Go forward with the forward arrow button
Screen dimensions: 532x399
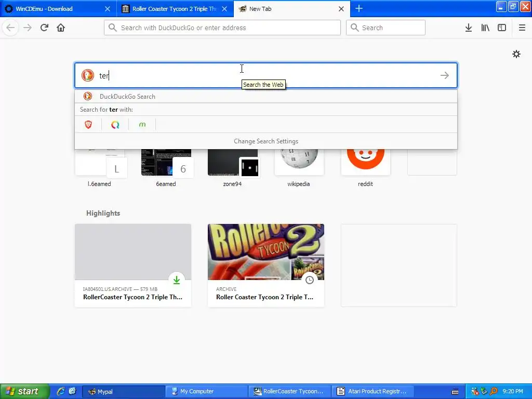(x=28, y=28)
